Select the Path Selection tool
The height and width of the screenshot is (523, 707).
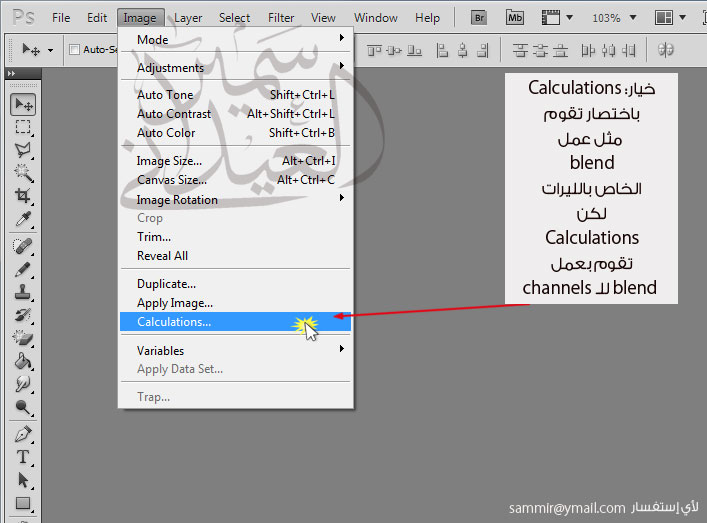tap(23, 480)
